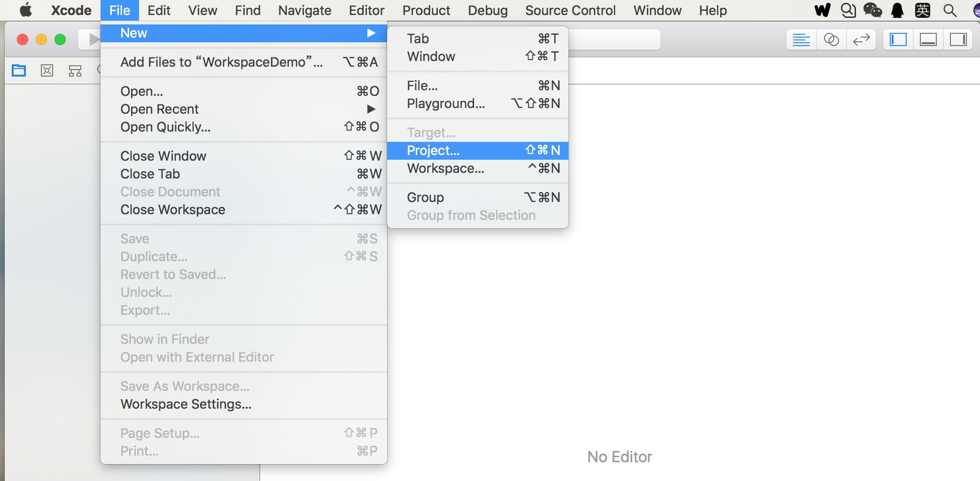Select the Assistant editor icon

[x=832, y=40]
